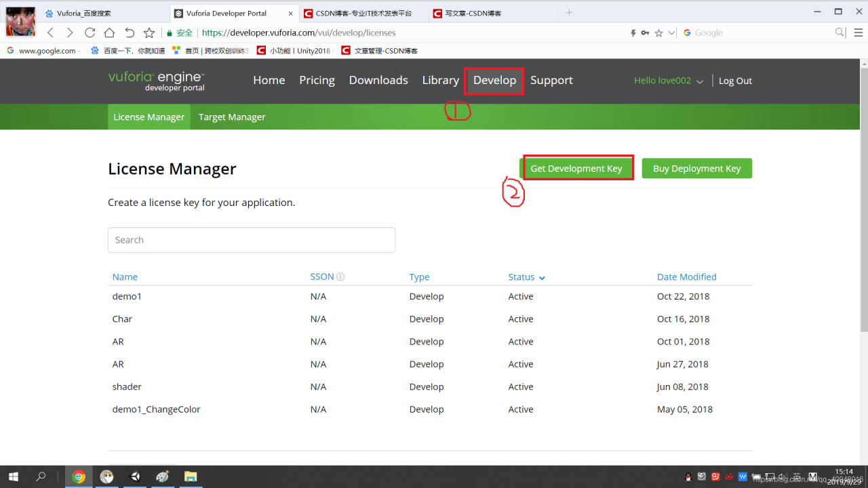Click the license Search input field

[252, 240]
